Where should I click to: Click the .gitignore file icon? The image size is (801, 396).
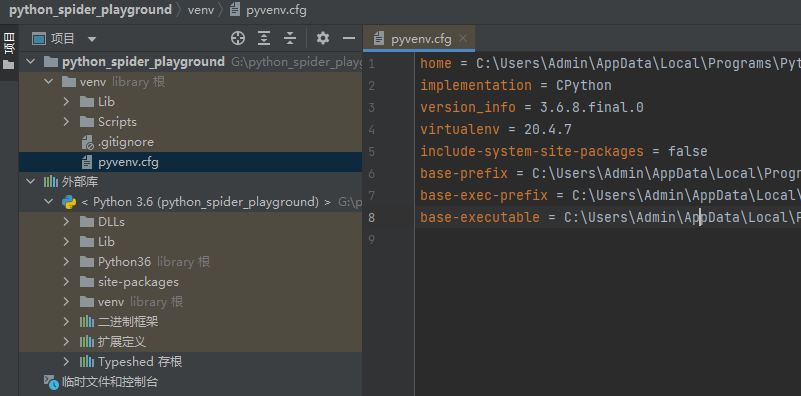(87, 142)
